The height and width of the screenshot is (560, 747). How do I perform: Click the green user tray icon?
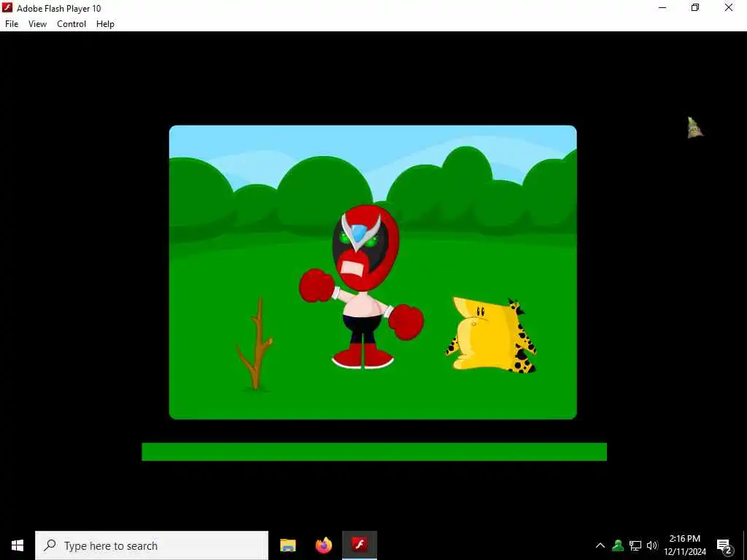[x=618, y=545]
